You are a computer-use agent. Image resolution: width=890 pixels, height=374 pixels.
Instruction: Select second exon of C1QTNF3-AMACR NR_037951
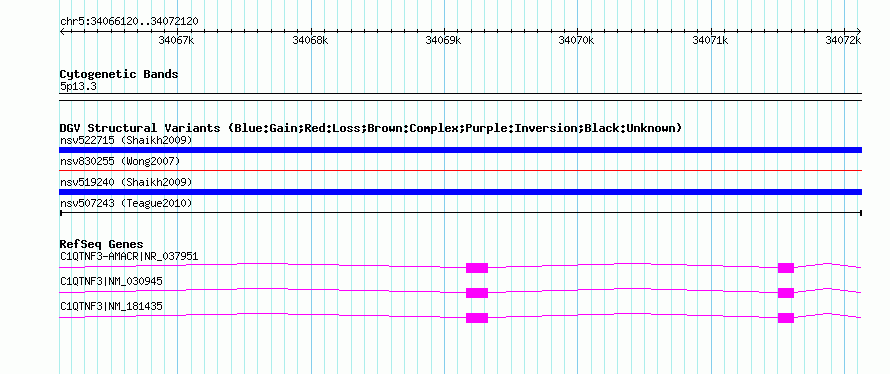tap(786, 268)
